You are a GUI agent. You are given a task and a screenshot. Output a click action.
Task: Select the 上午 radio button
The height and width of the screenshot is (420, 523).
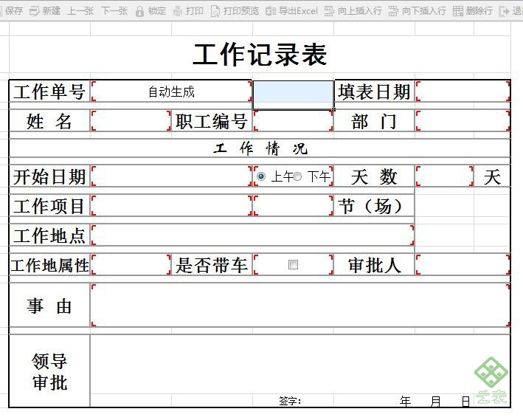(261, 176)
